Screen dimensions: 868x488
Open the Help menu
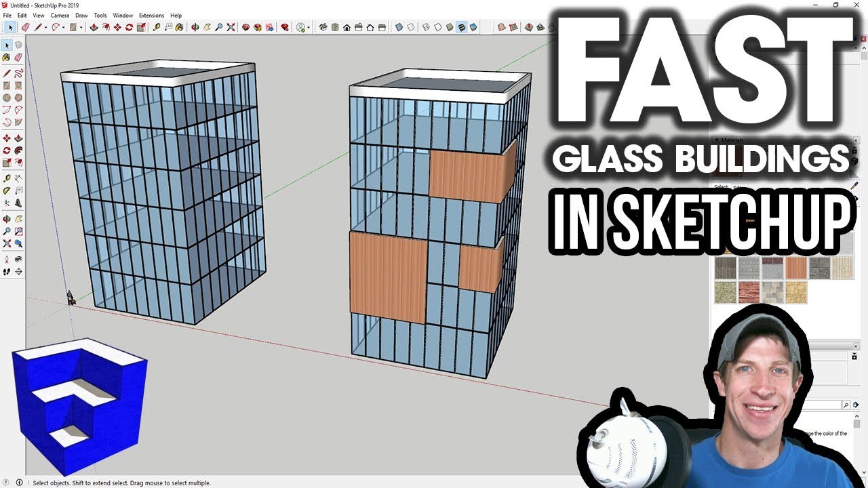point(176,15)
